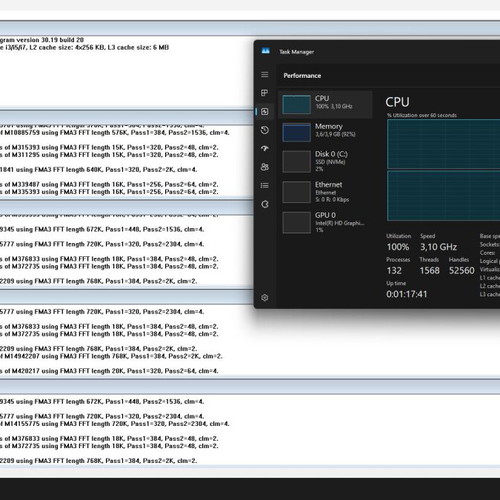
Task: Open the Details list icon
Action: point(265,186)
